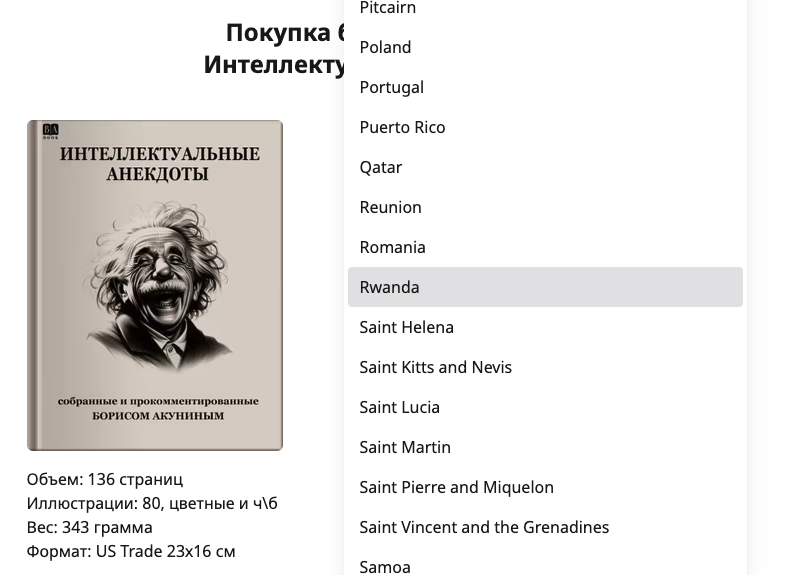Select Qatar in the country dropdown
Viewport: 785px width, 575px height.
point(545,167)
